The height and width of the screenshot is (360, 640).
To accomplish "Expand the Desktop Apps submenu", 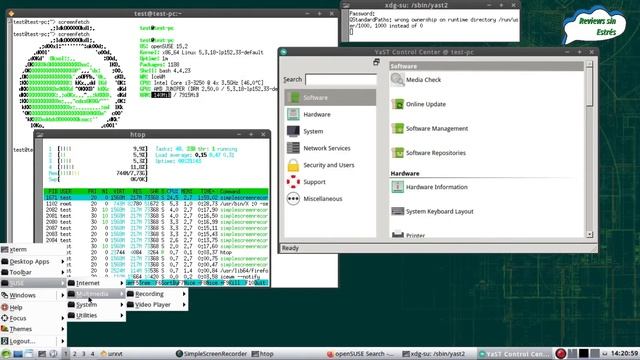I will pyautogui.click(x=33, y=261).
